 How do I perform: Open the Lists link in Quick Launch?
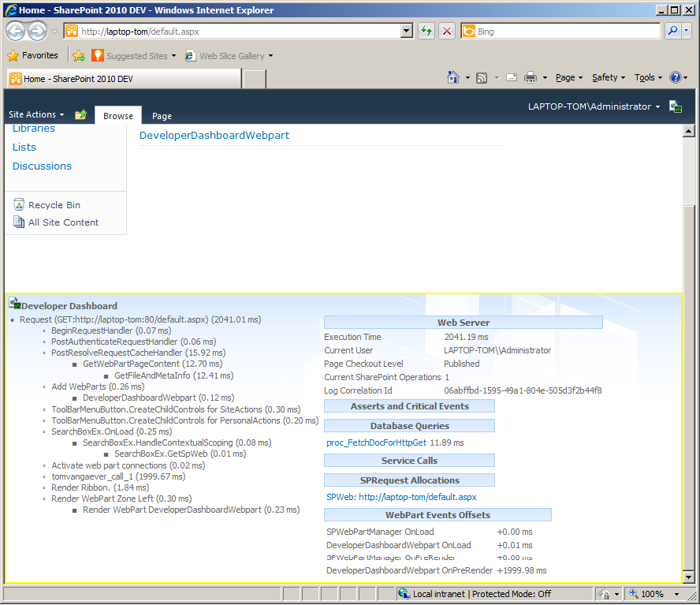coord(24,147)
